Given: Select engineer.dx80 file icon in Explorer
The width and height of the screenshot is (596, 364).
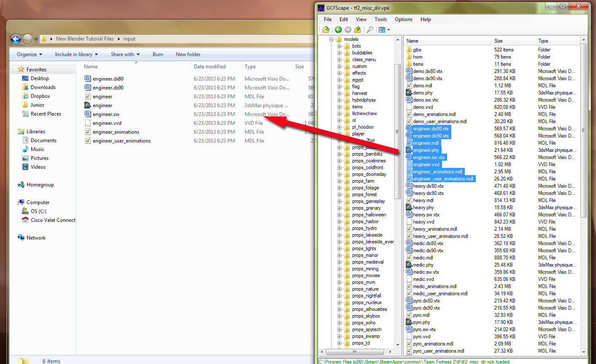Looking at the screenshot, I should (88, 78).
